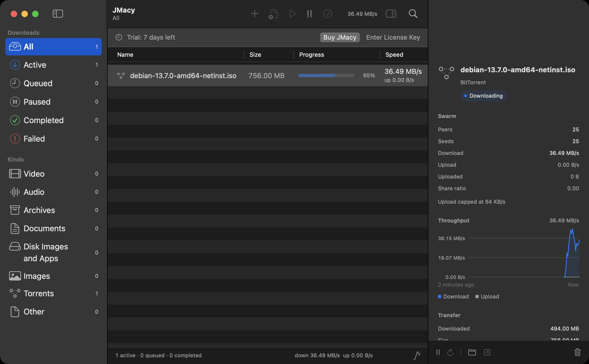Click 'Trial: 7 days left' text
The width and height of the screenshot is (589, 364).
tap(151, 37)
